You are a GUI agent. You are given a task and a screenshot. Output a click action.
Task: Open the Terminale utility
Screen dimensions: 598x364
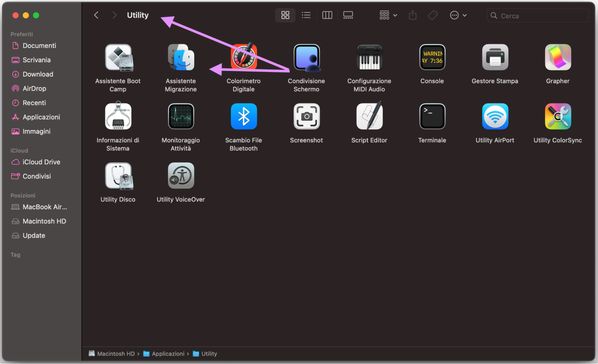click(432, 116)
